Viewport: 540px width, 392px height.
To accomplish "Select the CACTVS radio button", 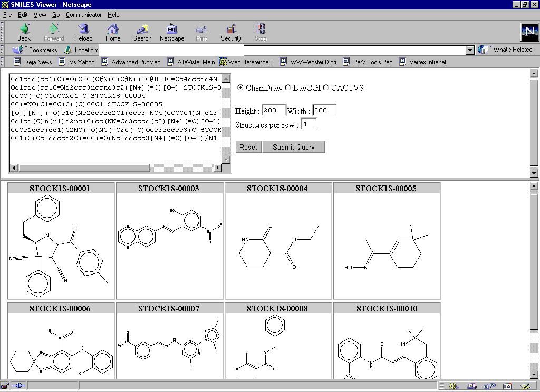I will pos(326,87).
